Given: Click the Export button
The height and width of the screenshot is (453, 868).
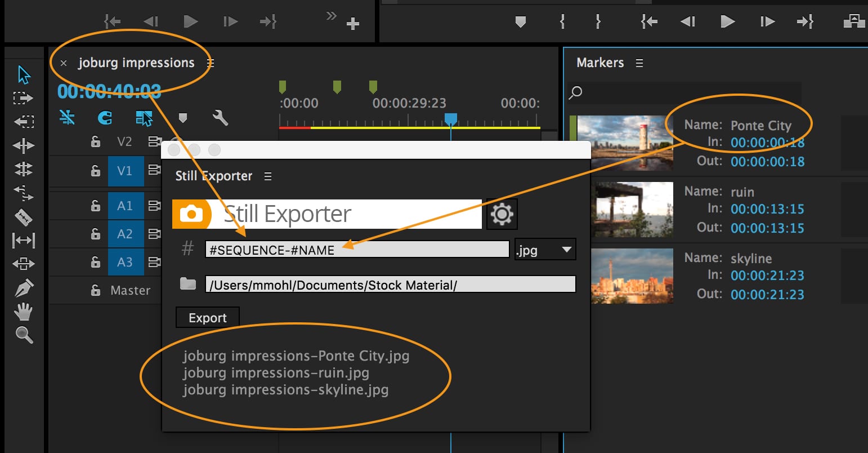Looking at the screenshot, I should (208, 318).
